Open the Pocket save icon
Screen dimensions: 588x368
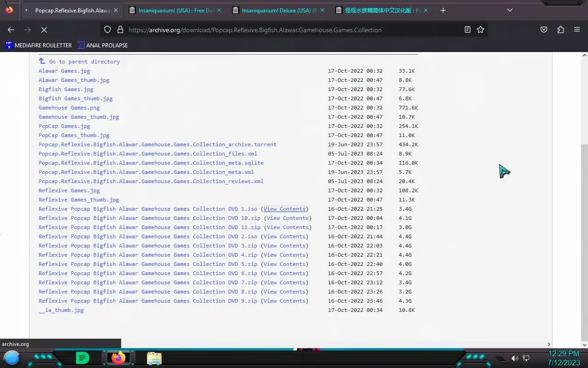544,29
